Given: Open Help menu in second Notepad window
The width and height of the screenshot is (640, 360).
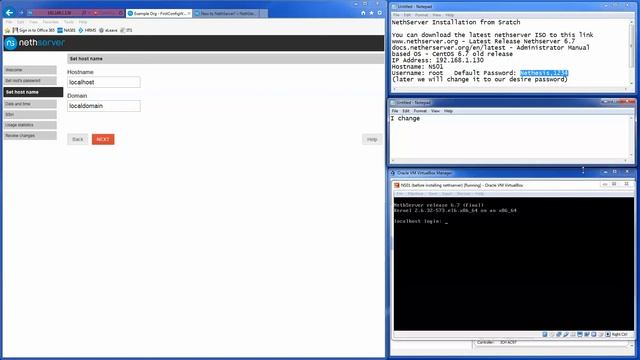Looking at the screenshot, I should [448, 111].
